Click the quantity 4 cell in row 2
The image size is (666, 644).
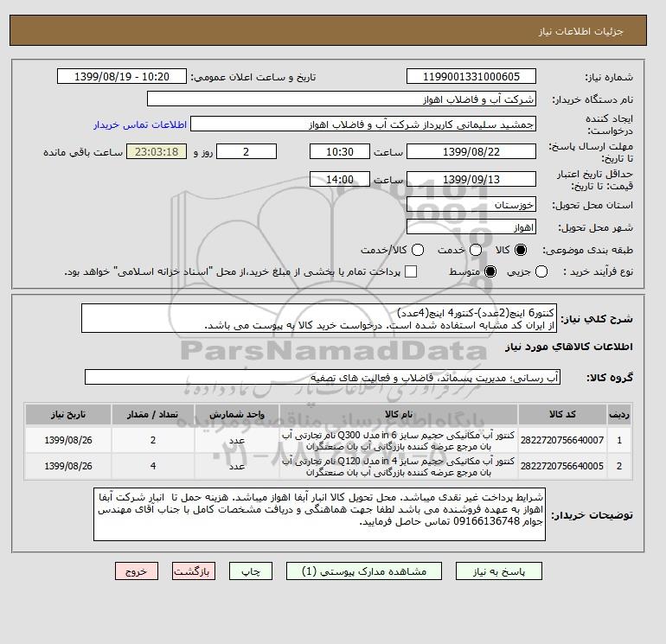(153, 466)
